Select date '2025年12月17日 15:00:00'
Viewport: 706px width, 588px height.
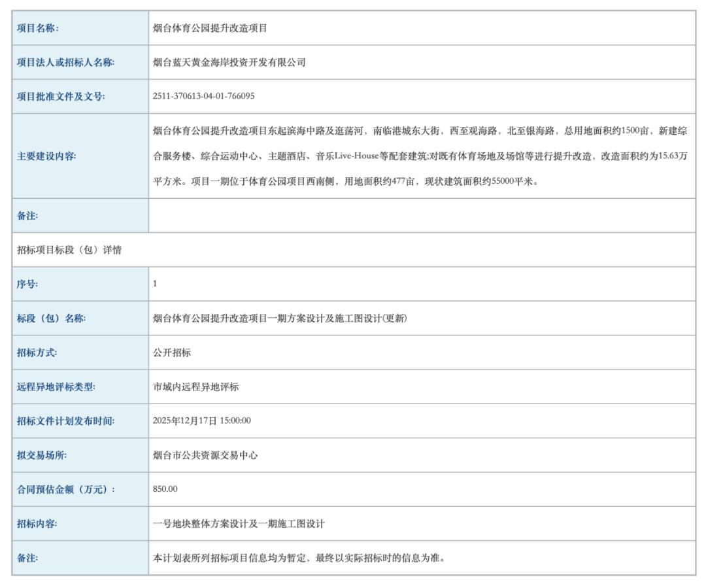coord(202,421)
